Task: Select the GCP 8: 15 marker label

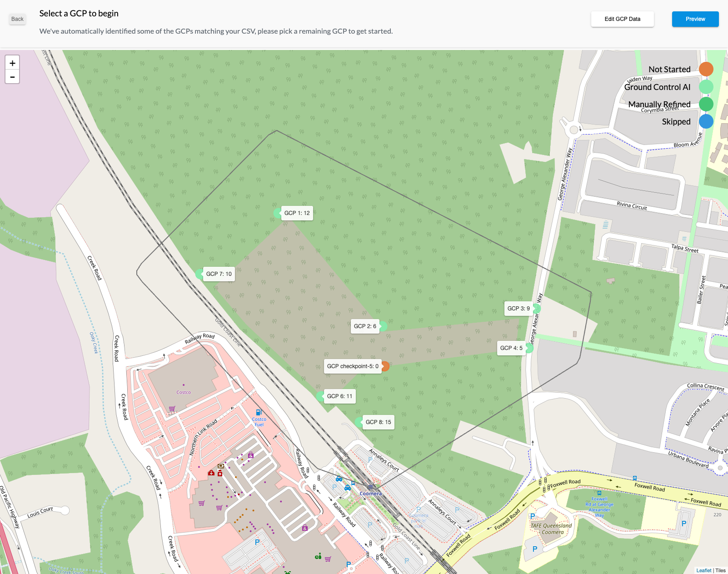Action: [x=378, y=422]
